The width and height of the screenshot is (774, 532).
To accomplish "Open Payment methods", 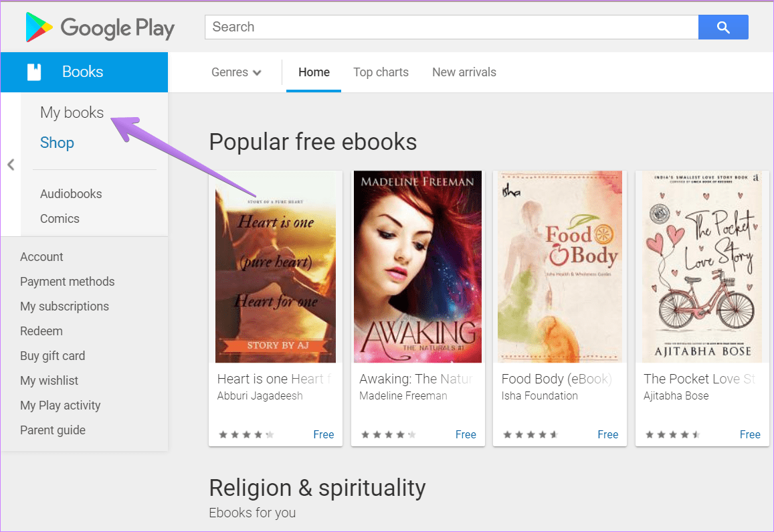I will [67, 282].
